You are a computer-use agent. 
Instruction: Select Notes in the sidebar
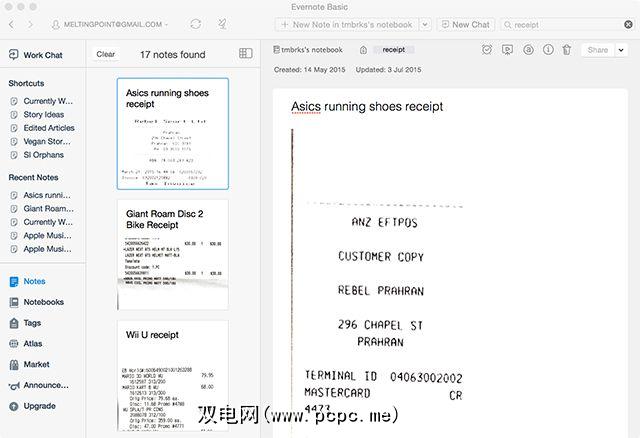(x=27, y=281)
